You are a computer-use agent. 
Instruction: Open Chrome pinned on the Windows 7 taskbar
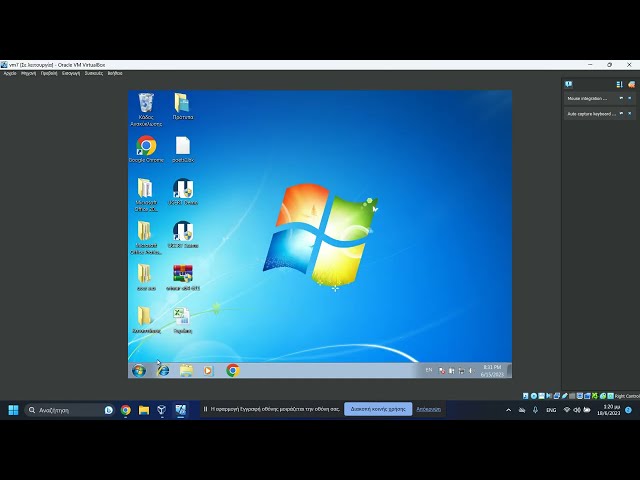pyautogui.click(x=233, y=371)
